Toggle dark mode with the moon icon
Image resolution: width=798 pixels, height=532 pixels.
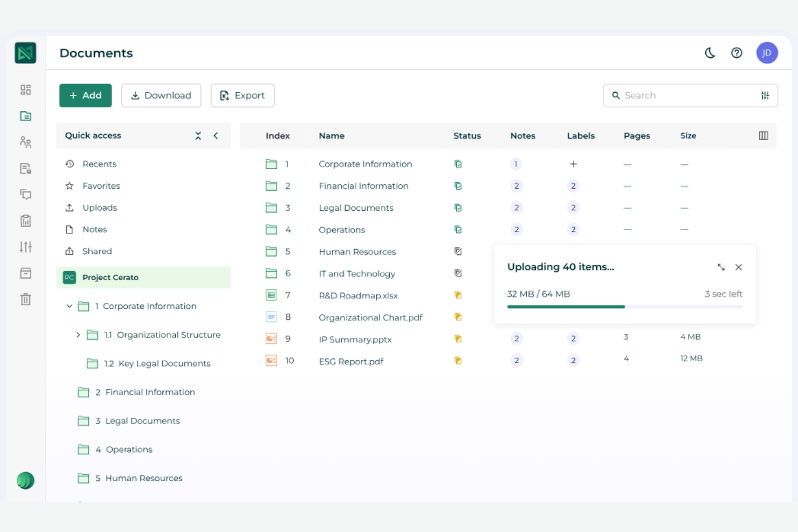[x=710, y=53]
